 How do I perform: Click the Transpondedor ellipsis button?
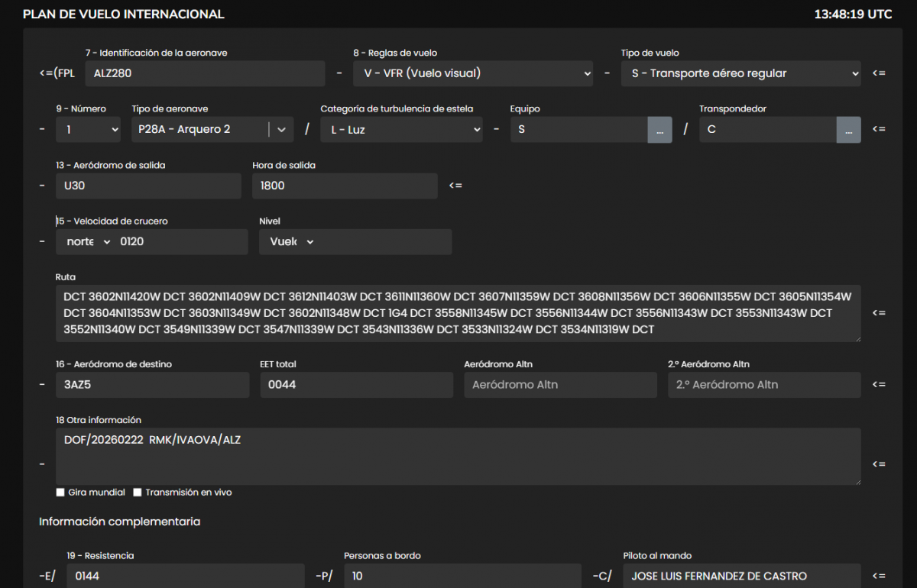click(848, 130)
